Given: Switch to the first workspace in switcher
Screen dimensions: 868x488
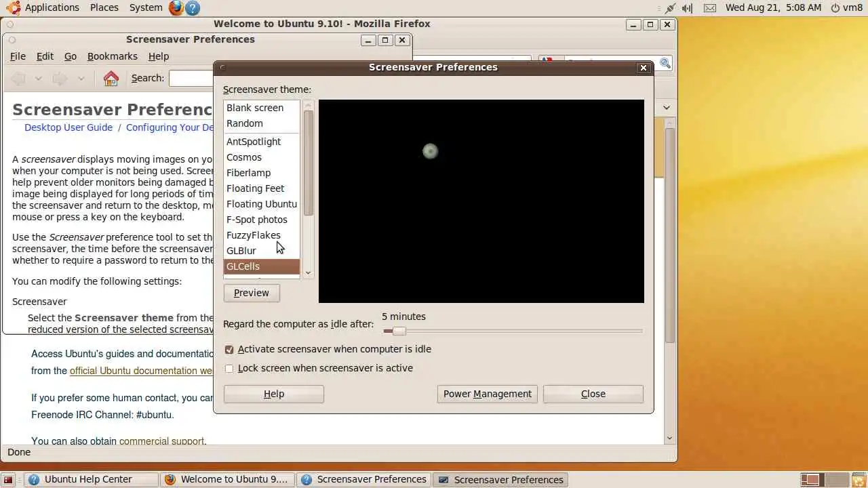Looking at the screenshot, I should pyautogui.click(x=811, y=480).
